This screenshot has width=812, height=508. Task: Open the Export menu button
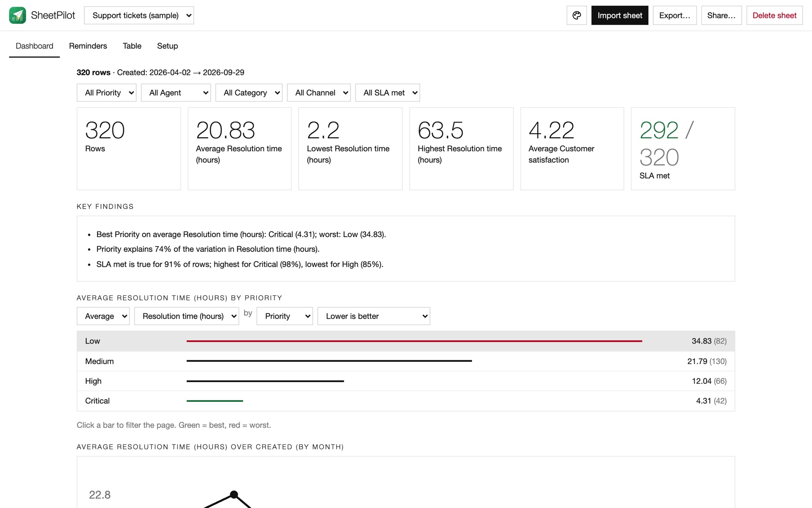click(x=674, y=15)
